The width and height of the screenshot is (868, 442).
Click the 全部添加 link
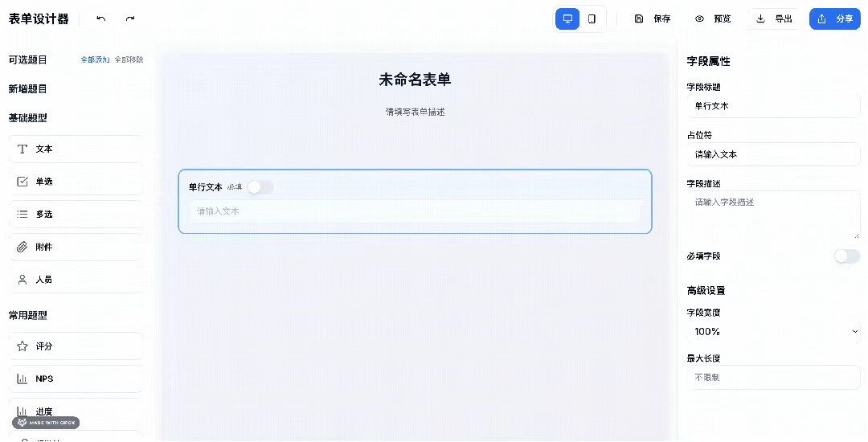click(95, 59)
